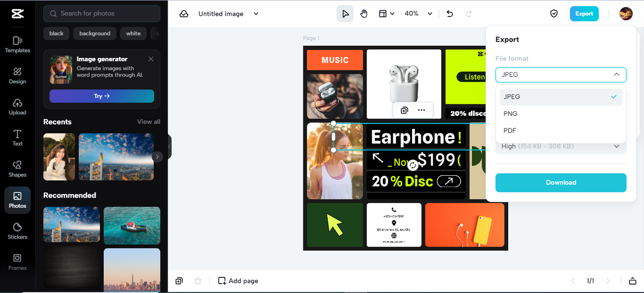Click the Search for photos field

pos(102,14)
